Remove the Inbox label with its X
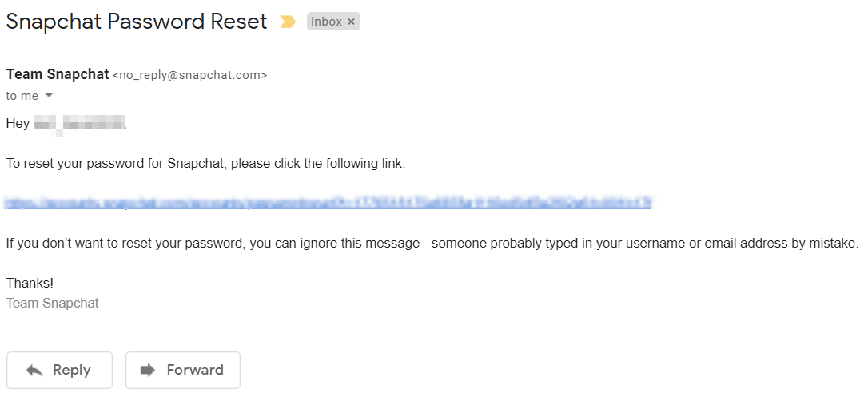868x393 pixels. (351, 22)
